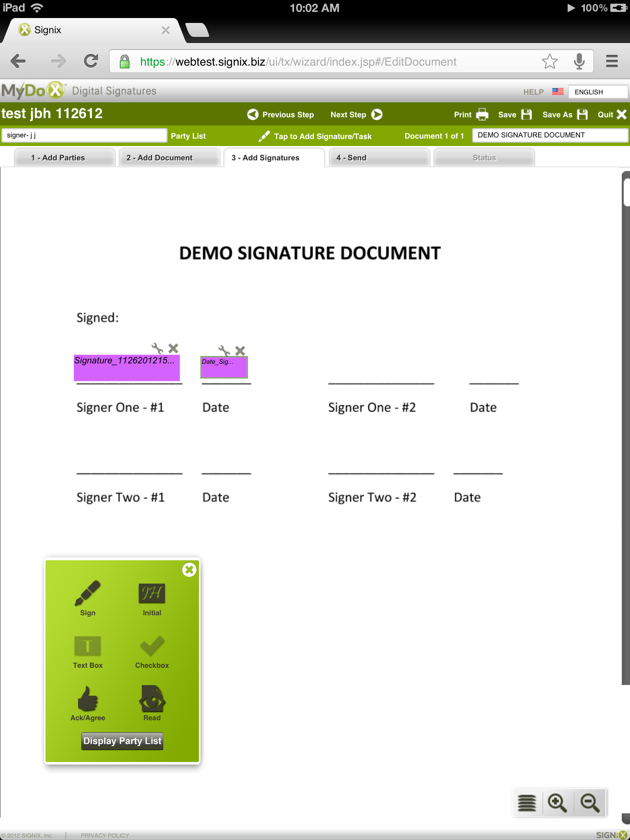Viewport: 630px width, 840px height.
Task: Open the Party List label
Action: click(x=188, y=136)
